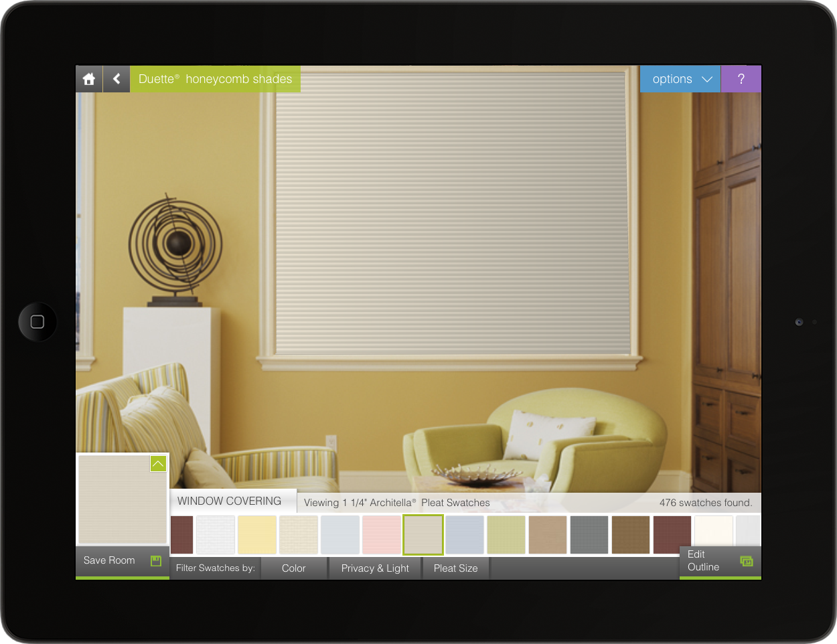This screenshot has width=837, height=644.
Task: Open Edit Outline
Action: [x=720, y=561]
